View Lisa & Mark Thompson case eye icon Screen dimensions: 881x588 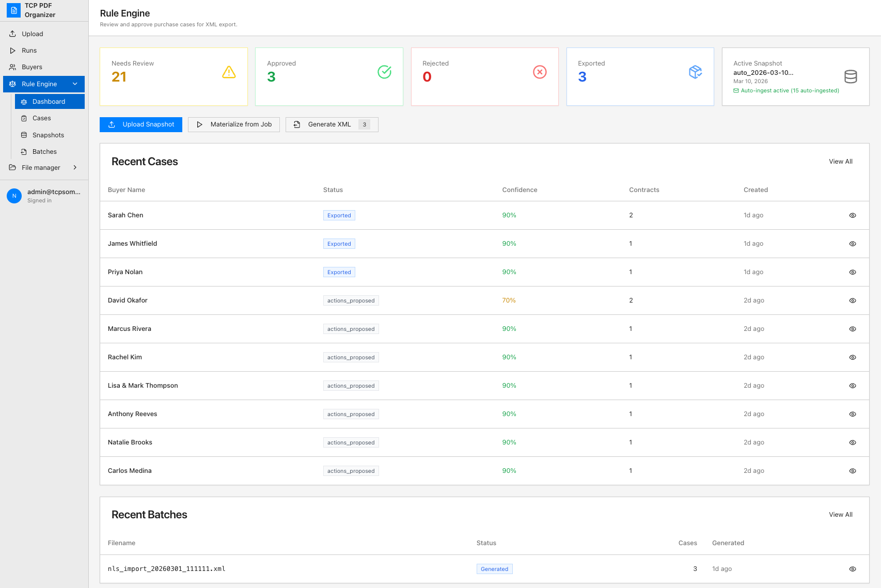pos(853,386)
